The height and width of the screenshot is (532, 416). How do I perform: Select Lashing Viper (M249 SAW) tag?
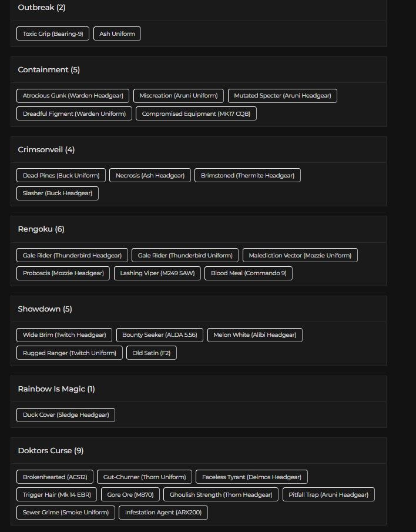coord(157,273)
